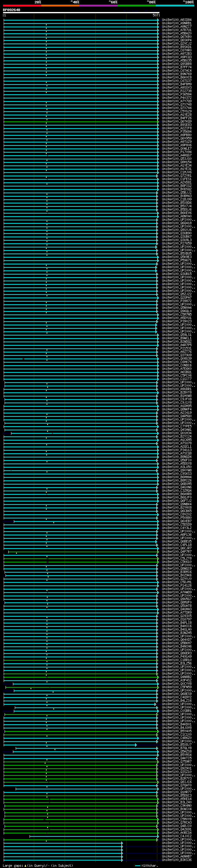Open hit UniRef100_A8ID84
This screenshot has width=197, height=868.
click(177, 20)
